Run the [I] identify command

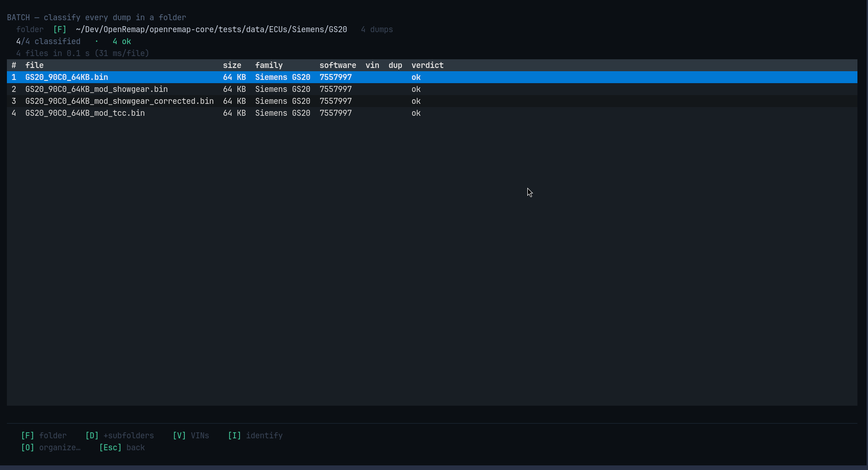point(255,436)
